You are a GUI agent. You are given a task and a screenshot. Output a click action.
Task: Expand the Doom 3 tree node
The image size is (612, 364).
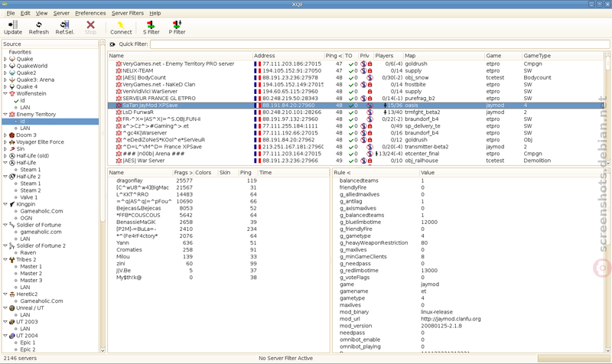tap(5, 135)
